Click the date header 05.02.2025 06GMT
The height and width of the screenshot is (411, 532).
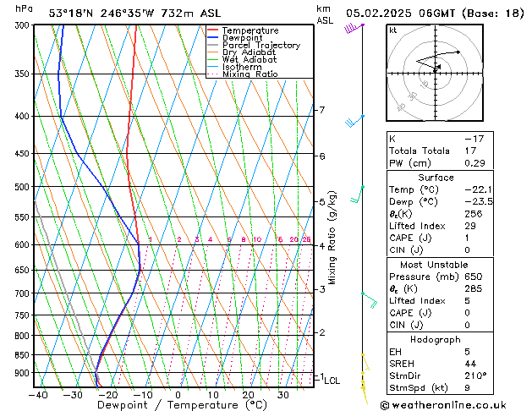point(431,13)
